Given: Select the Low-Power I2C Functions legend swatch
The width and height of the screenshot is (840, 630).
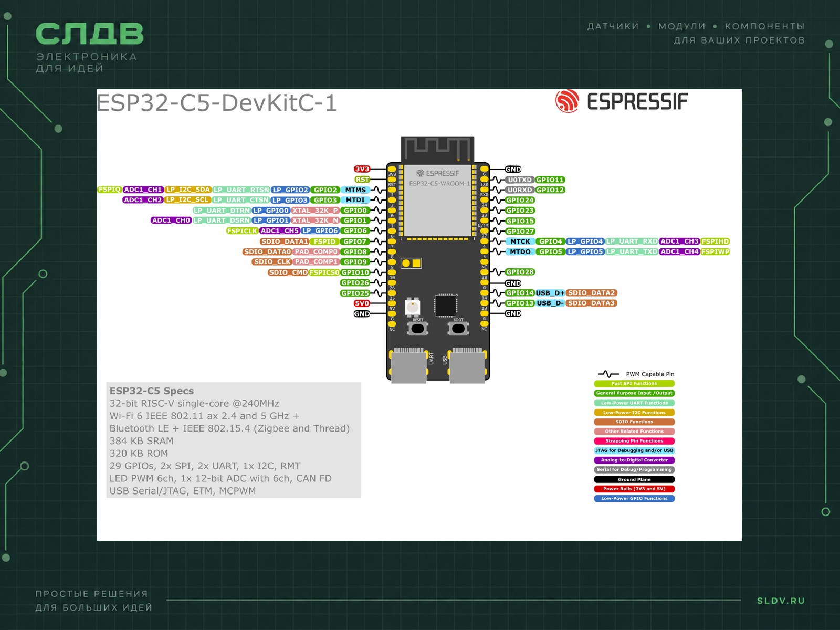Looking at the screenshot, I should (634, 413).
